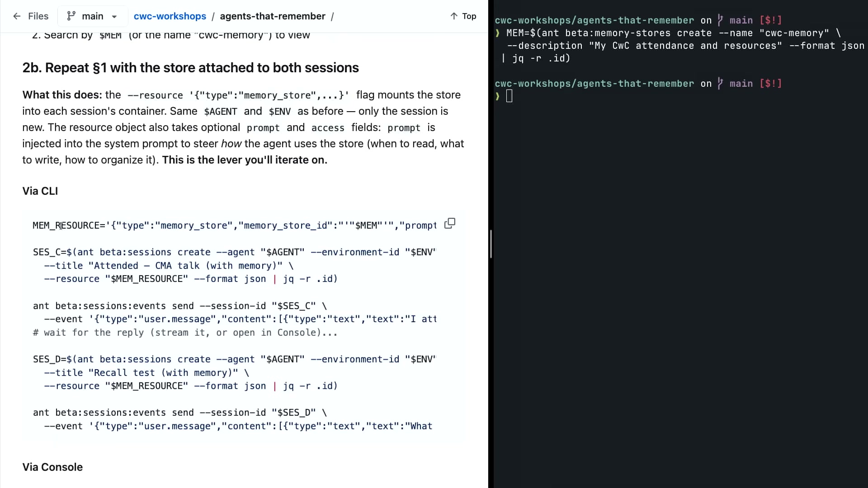Go to the agents-that-remember folder breadcrumb

273,16
